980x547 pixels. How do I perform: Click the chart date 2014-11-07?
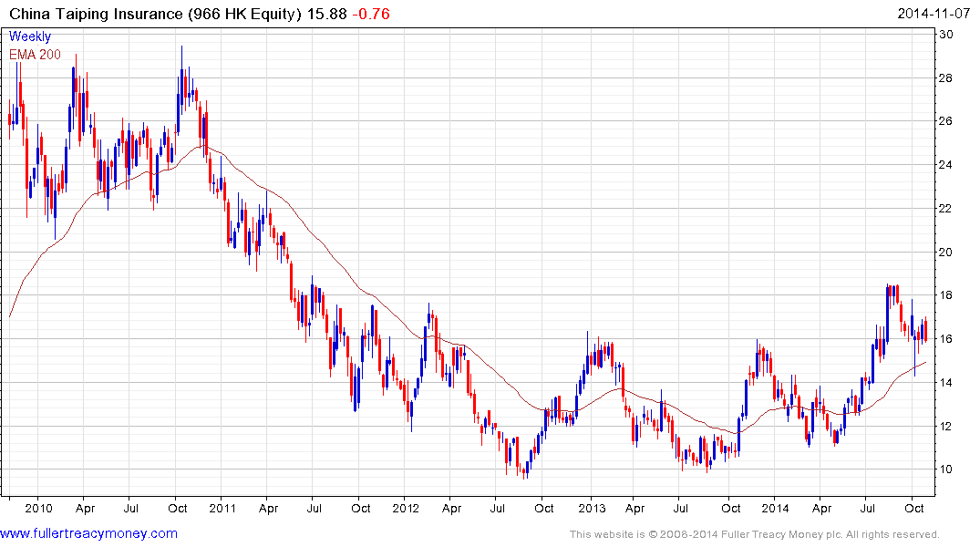pos(934,14)
